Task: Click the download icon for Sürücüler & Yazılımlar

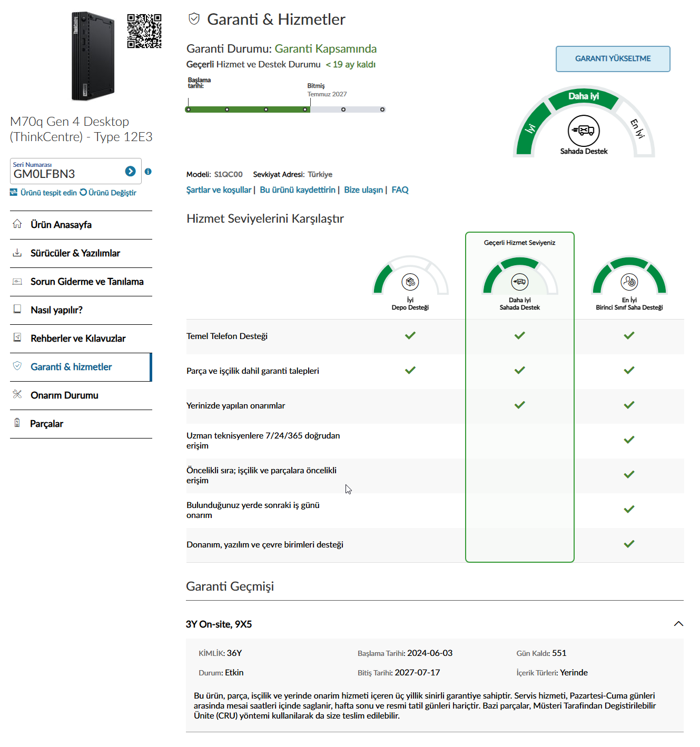Action: pyautogui.click(x=17, y=253)
